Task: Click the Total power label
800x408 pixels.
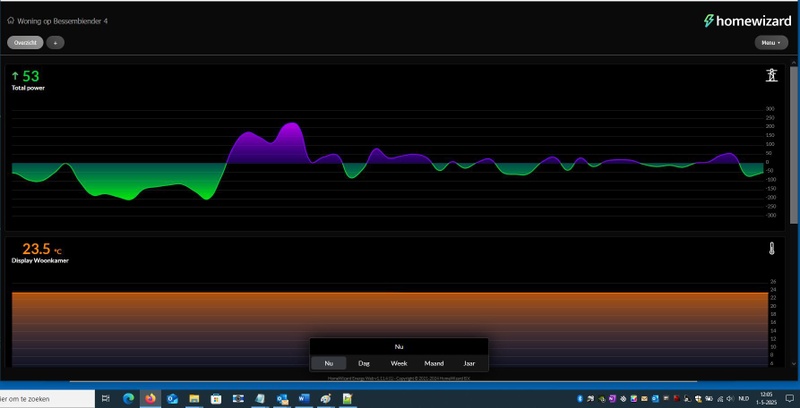Action: pyautogui.click(x=28, y=88)
